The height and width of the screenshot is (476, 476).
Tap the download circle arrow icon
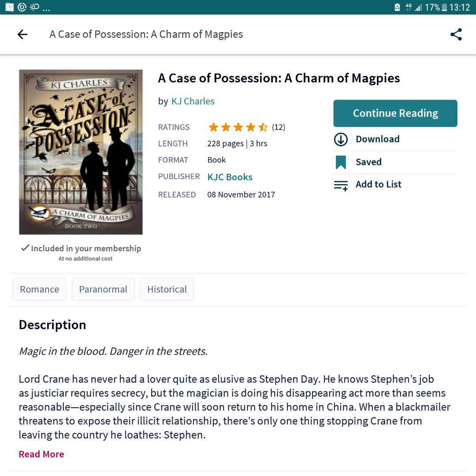tap(341, 139)
